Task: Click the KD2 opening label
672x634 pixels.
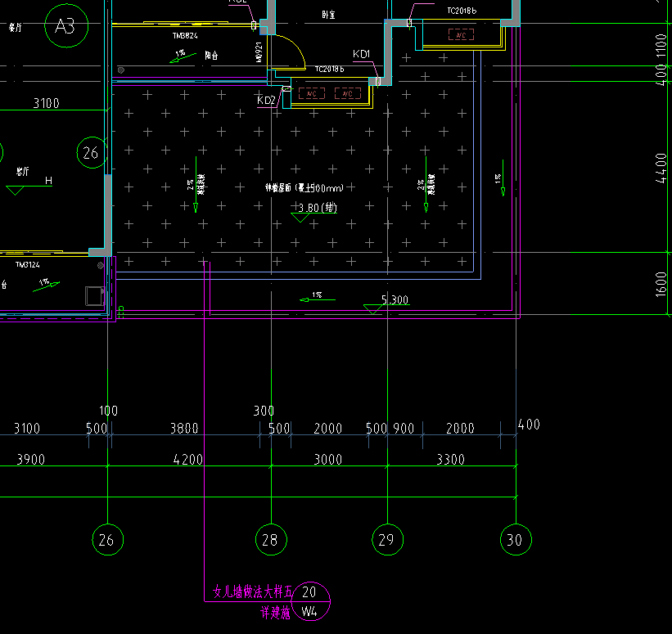Action: point(266,101)
